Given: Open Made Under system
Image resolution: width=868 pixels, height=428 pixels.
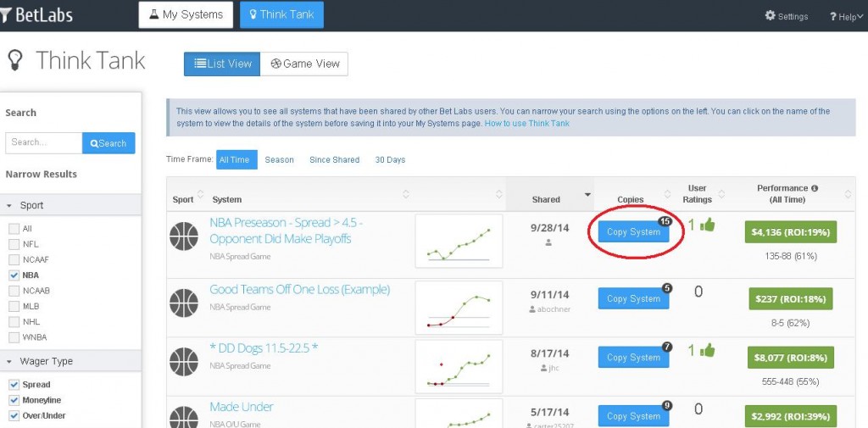Looking at the screenshot, I should (x=242, y=407).
